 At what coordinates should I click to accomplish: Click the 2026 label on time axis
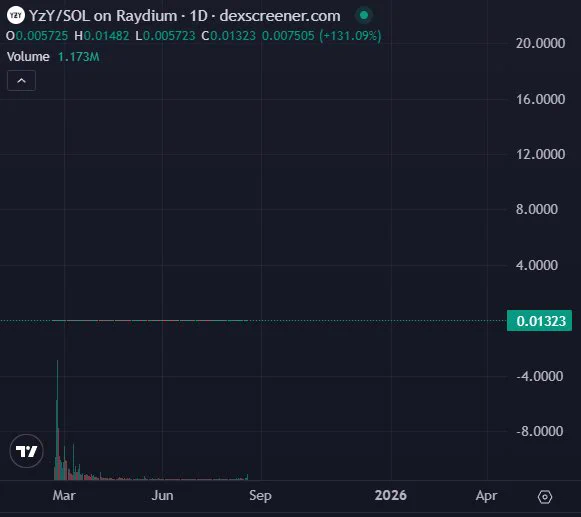(x=391, y=496)
